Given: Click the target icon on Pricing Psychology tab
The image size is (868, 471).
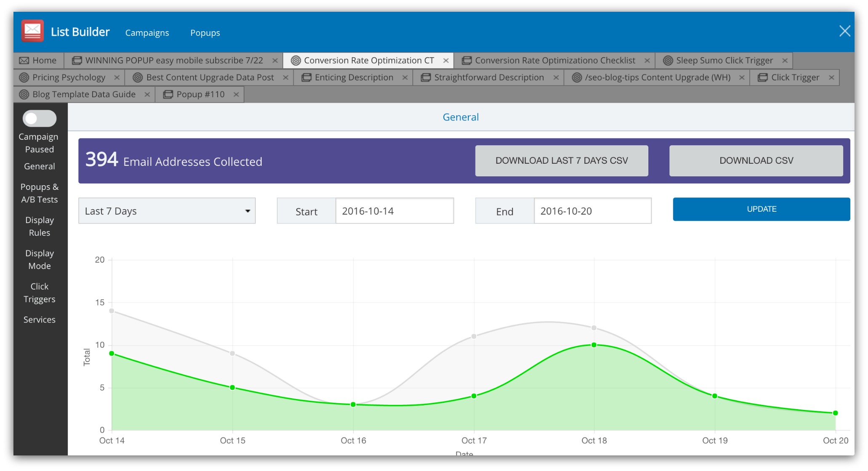Looking at the screenshot, I should (x=24, y=77).
